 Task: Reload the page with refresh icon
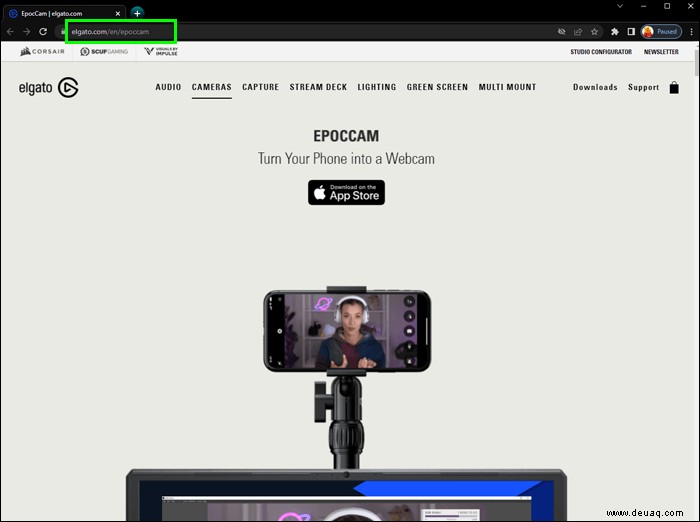coord(43,32)
